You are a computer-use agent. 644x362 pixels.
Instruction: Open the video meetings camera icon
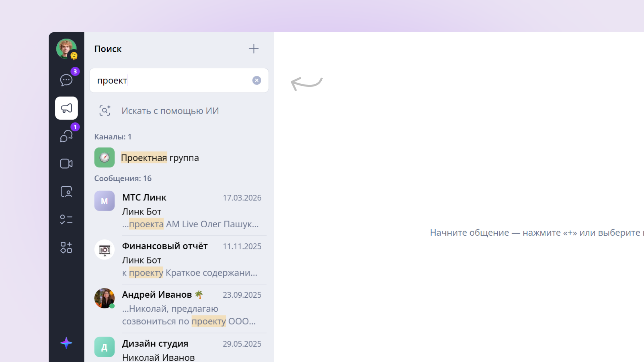[x=66, y=164]
